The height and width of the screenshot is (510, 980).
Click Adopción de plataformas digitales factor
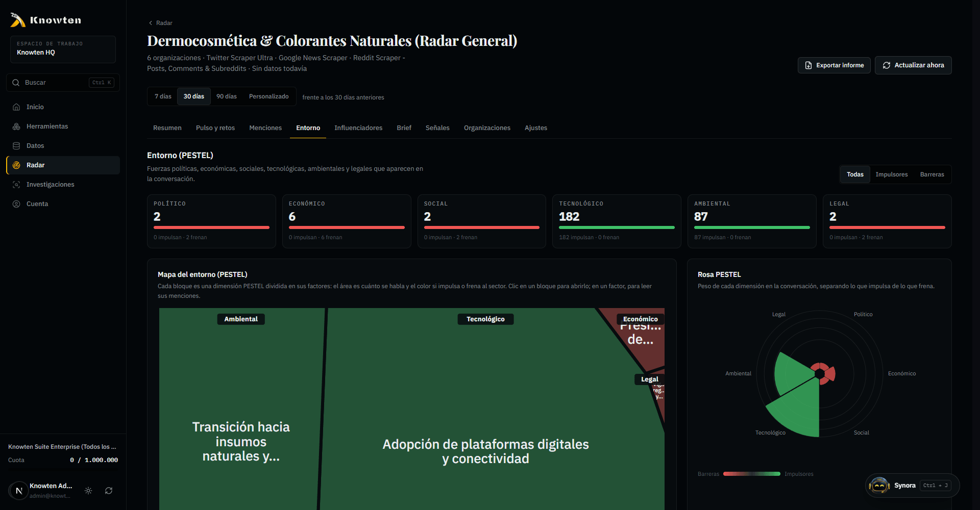pos(485,451)
